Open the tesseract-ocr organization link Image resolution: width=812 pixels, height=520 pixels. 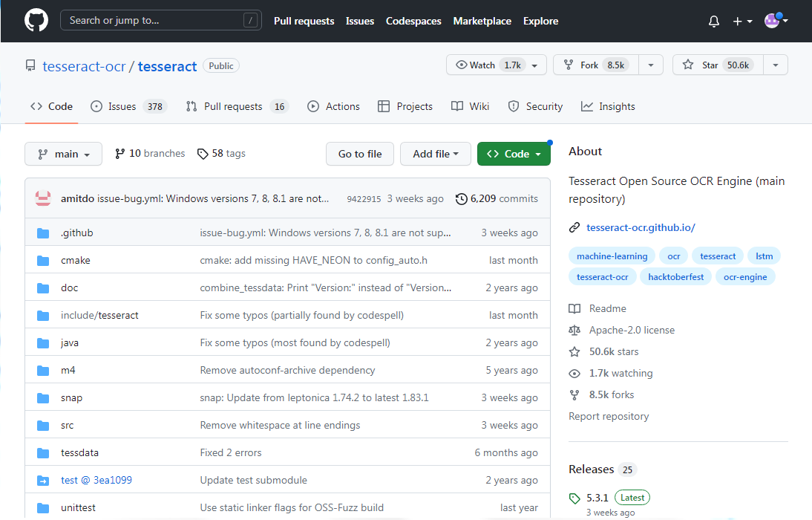[x=84, y=66]
